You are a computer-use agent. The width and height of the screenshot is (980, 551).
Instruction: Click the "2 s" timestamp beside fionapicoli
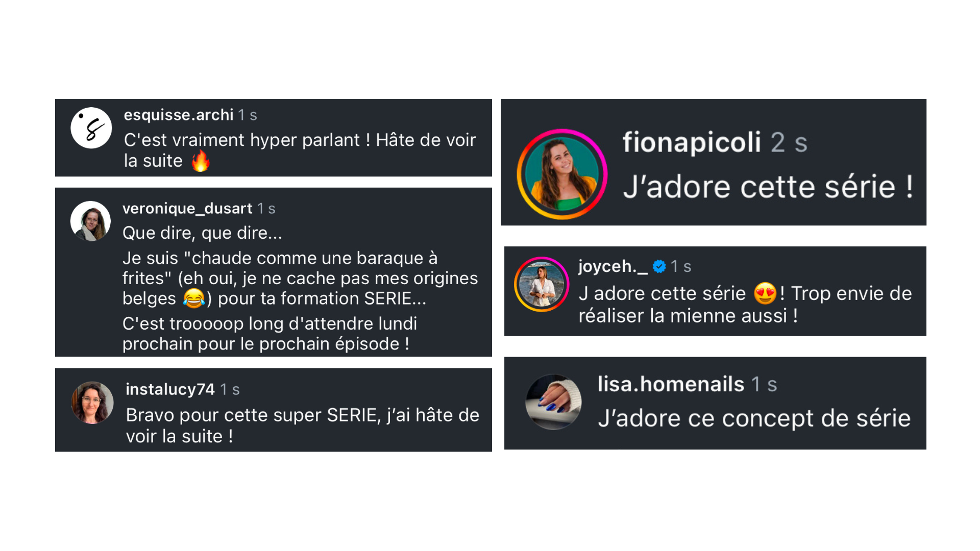tap(789, 142)
